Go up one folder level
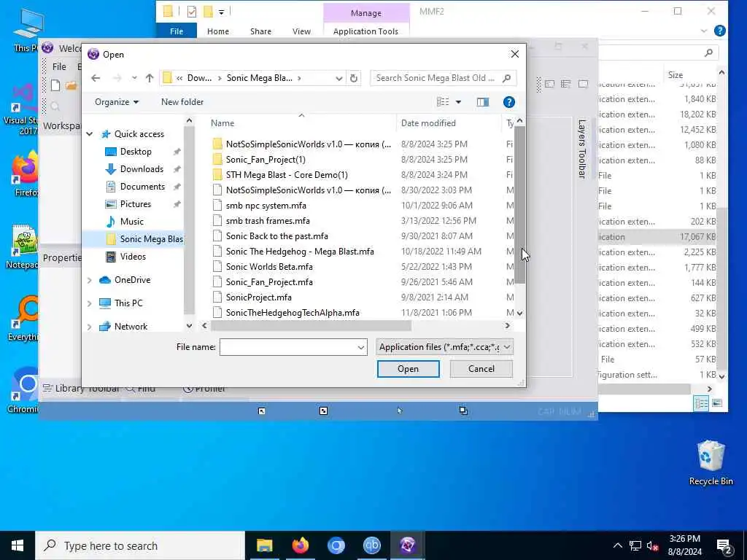Screen dimensions: 747x560 [x=150, y=78]
